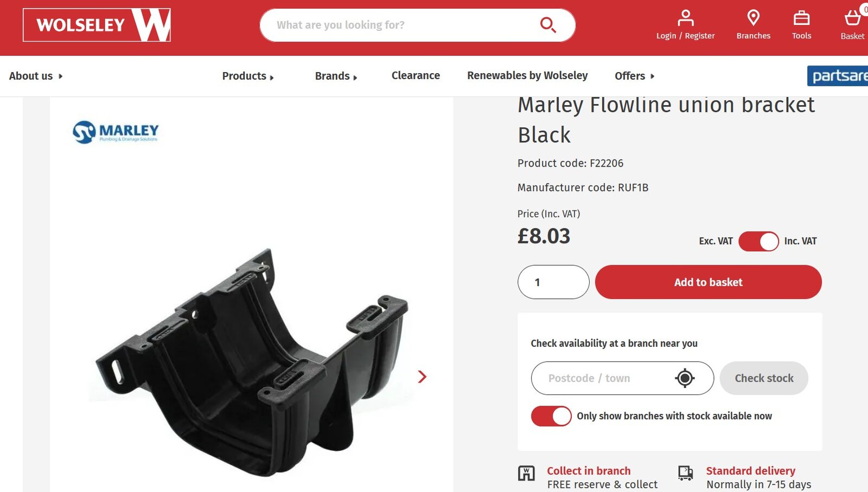868x492 pixels.
Task: Expand the About us menu
Action: [x=36, y=76]
